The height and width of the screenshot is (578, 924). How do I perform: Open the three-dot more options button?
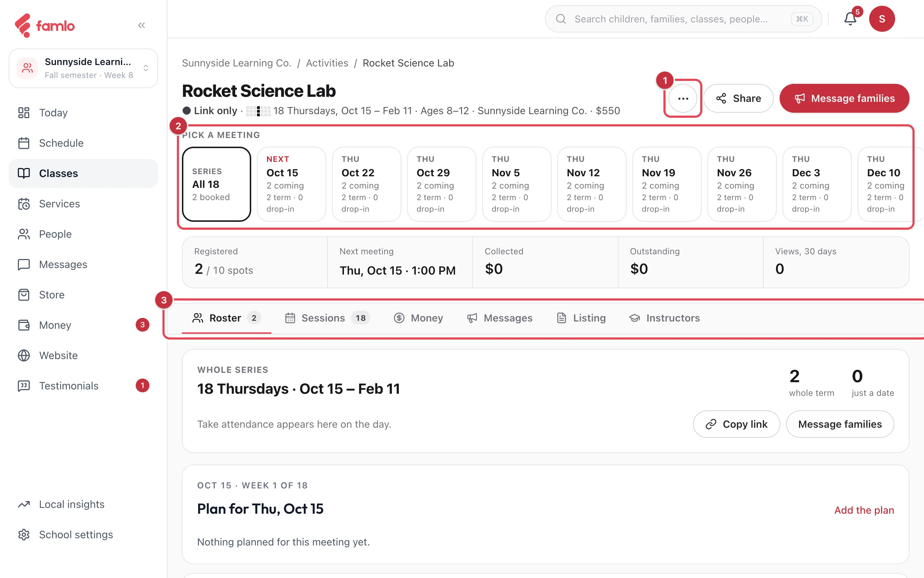click(x=683, y=98)
